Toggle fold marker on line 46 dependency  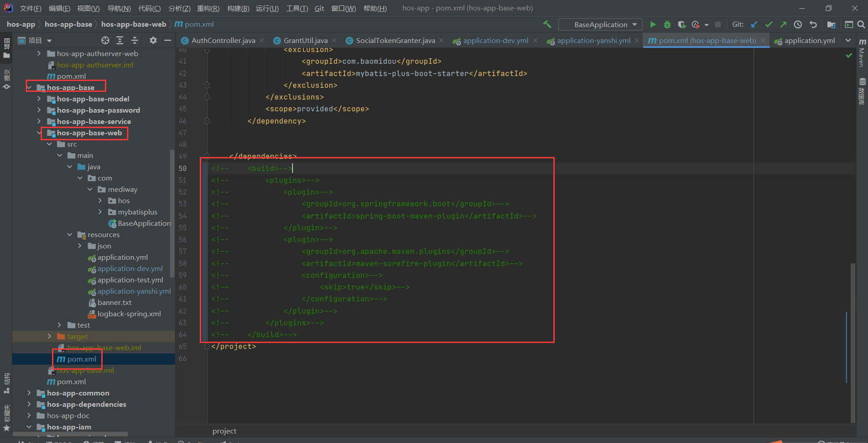click(x=207, y=121)
